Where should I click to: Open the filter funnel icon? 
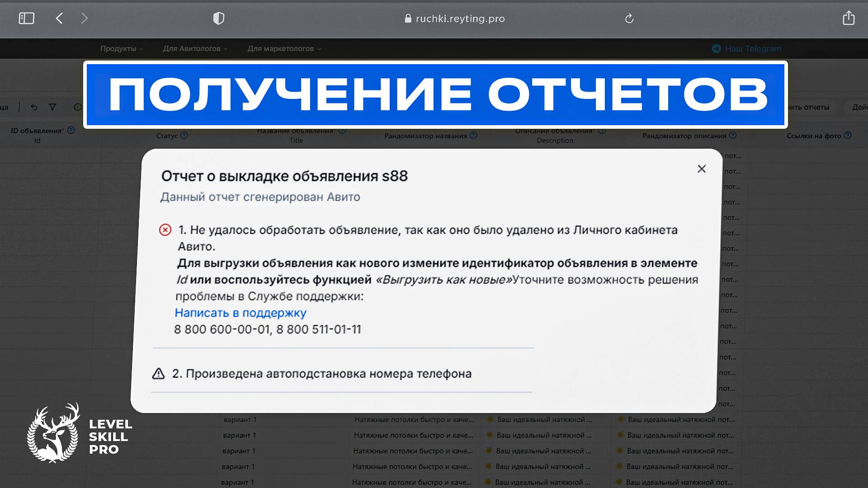[x=52, y=107]
